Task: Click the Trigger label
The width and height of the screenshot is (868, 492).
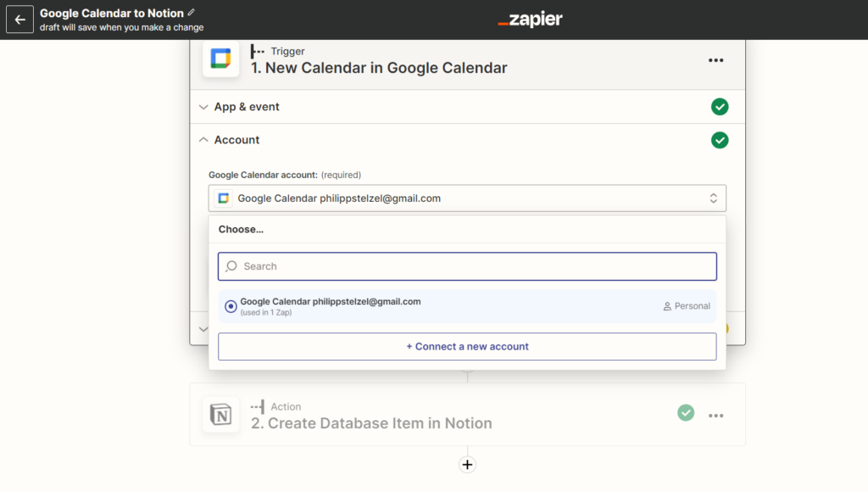Action: pyautogui.click(x=287, y=51)
